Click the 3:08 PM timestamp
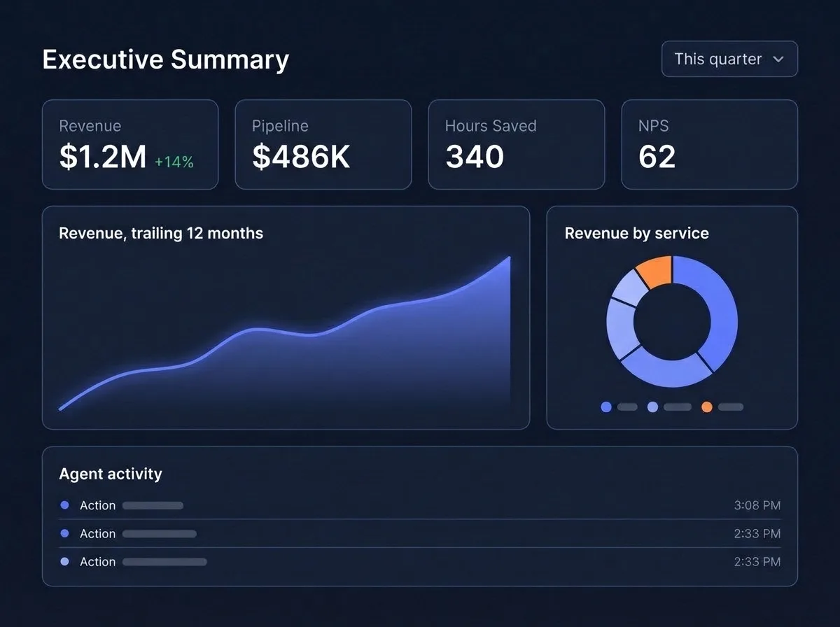This screenshot has height=627, width=840. [x=757, y=505]
